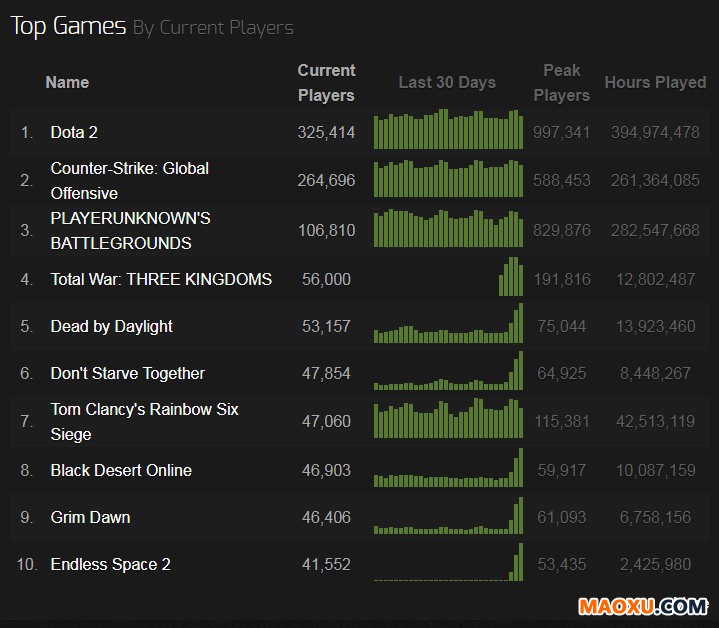This screenshot has width=719, height=628.
Task: Click Counter-Strike's 30-day player chart
Action: point(448,178)
